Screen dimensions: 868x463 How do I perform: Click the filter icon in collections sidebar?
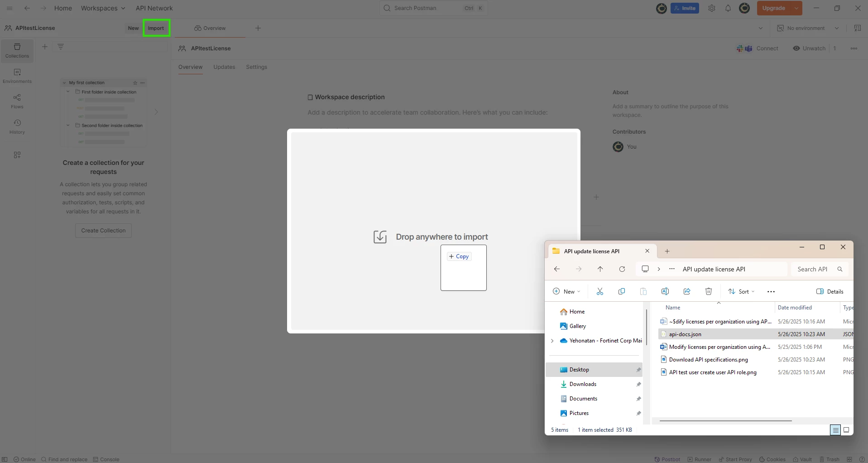pyautogui.click(x=61, y=47)
